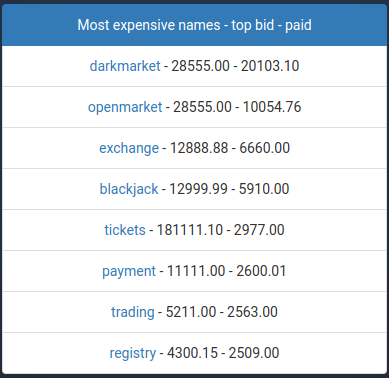Screen dimensions: 389x378
Task: Visit the tickets name link
Action: coord(125,230)
